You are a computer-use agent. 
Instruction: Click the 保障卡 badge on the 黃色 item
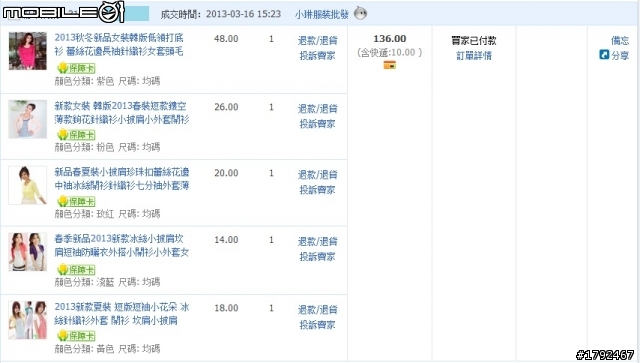pos(76,336)
